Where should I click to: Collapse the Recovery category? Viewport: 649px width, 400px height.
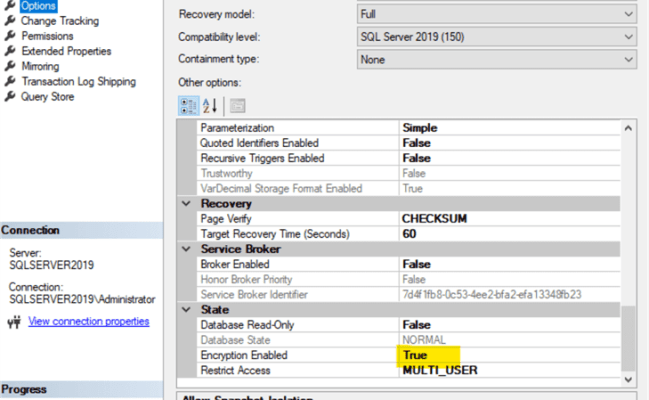coord(186,204)
